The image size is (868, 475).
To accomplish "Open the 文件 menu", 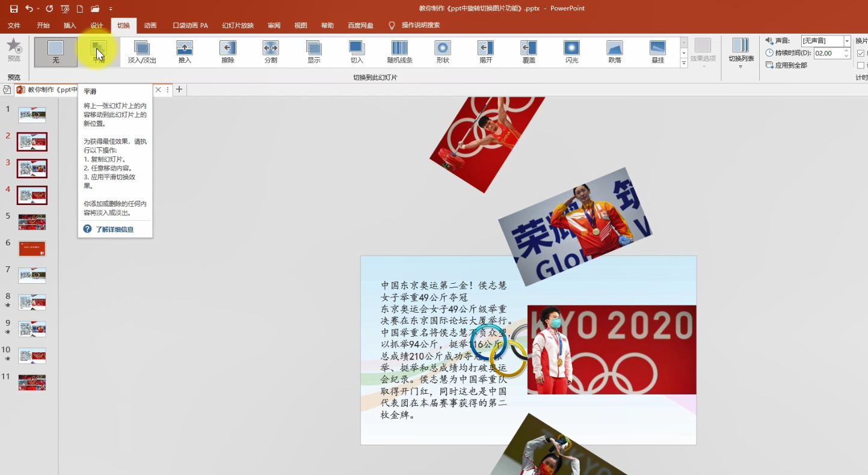I will point(14,25).
